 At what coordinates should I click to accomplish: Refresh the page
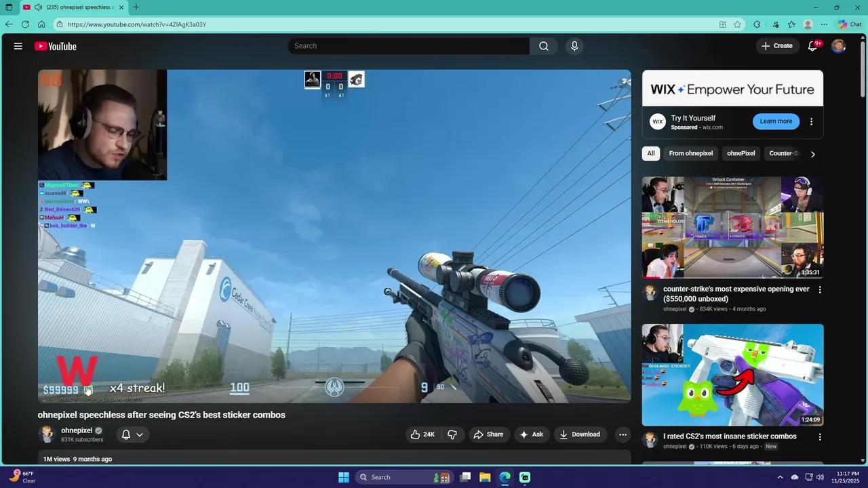(x=25, y=24)
